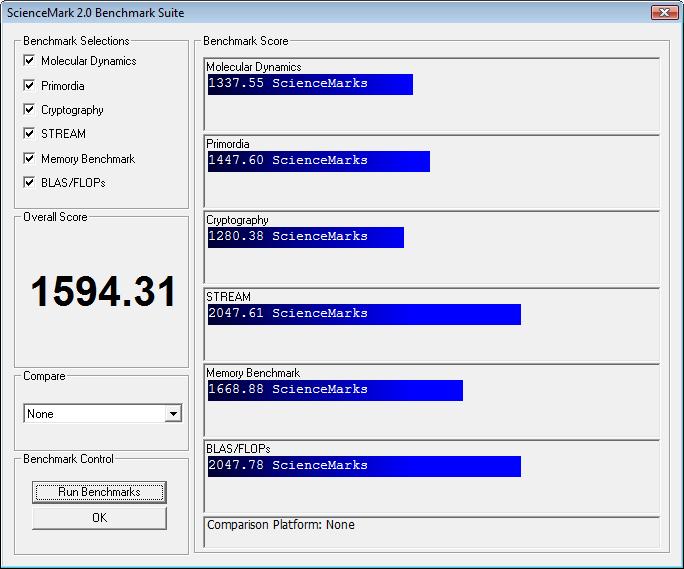684x569 pixels.
Task: Uncheck the Memory Benchmark checkbox
Action: pyautogui.click(x=29, y=158)
